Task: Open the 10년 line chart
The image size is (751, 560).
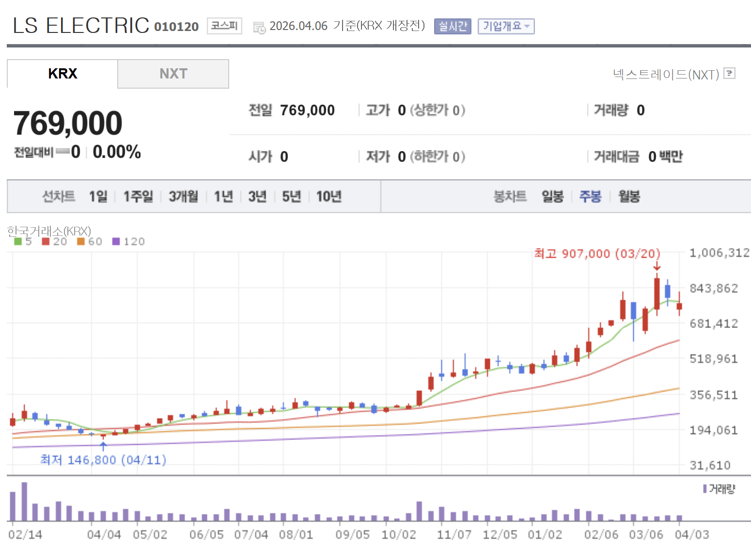Action: (329, 196)
